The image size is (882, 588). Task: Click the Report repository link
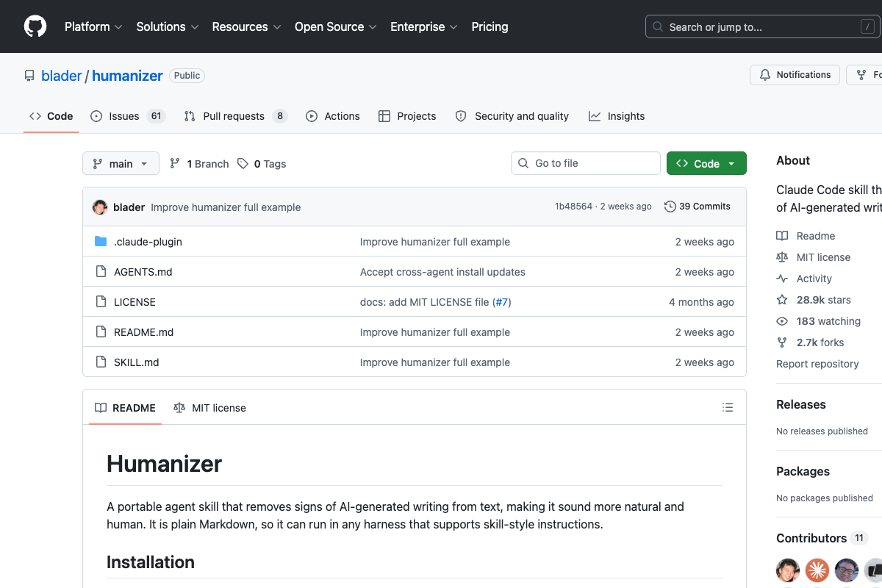817,364
